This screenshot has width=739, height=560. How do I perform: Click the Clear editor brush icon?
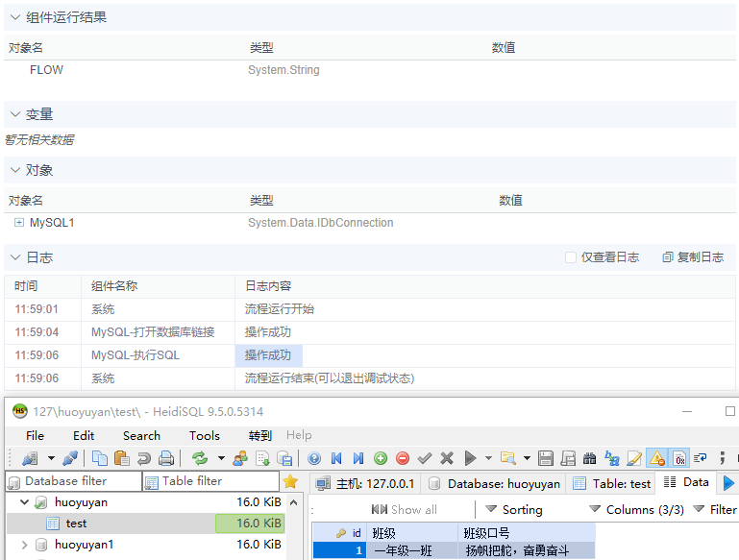(x=634, y=458)
